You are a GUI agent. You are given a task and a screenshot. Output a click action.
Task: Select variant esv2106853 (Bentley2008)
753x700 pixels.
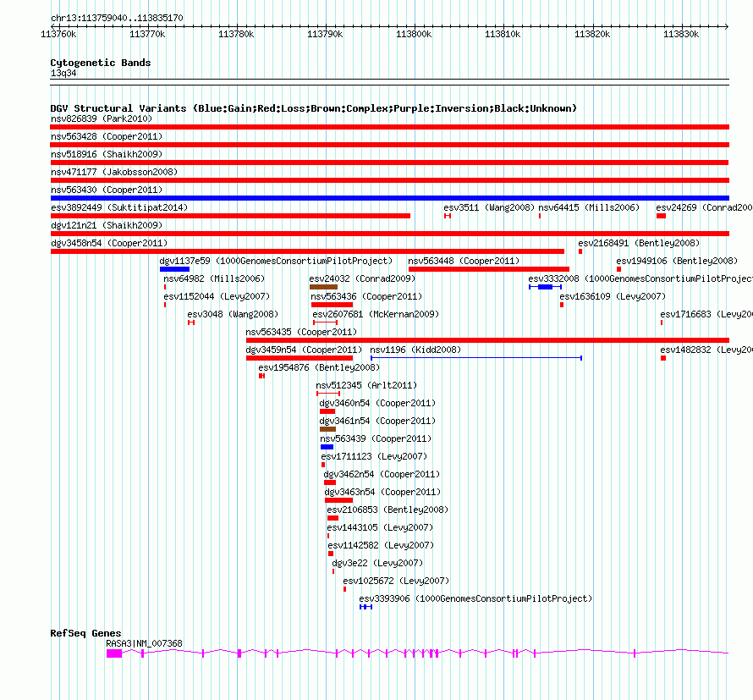[x=387, y=510]
